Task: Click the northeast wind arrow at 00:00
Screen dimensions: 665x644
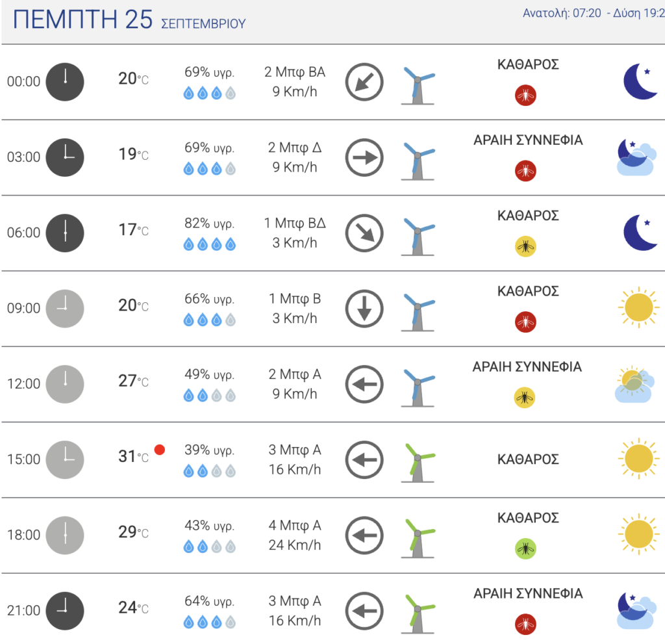Action: click(x=364, y=82)
